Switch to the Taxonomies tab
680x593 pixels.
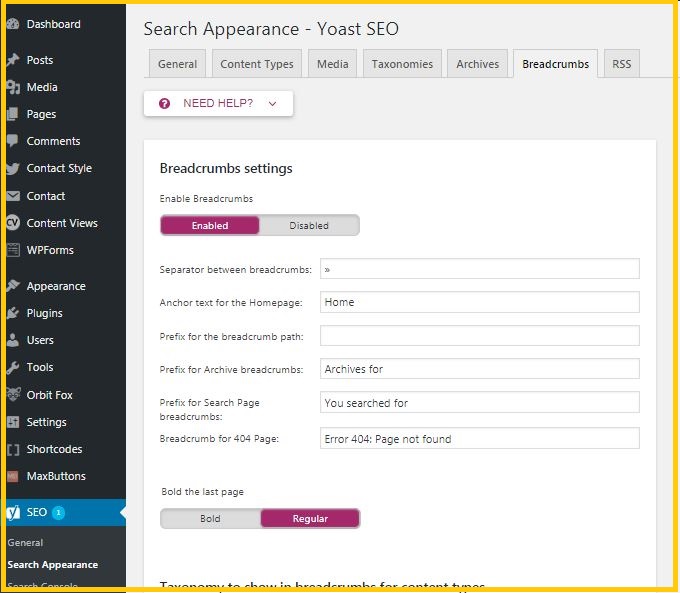click(402, 64)
